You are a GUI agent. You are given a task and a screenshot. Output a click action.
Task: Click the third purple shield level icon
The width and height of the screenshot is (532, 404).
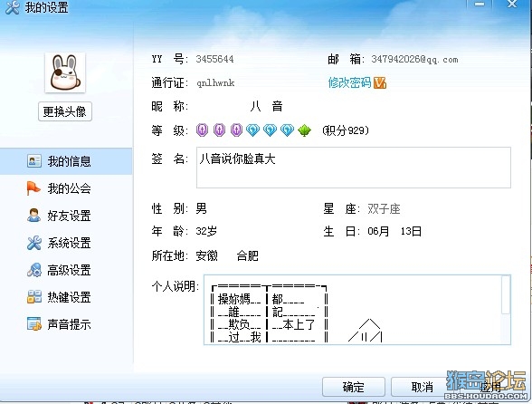click(x=236, y=130)
